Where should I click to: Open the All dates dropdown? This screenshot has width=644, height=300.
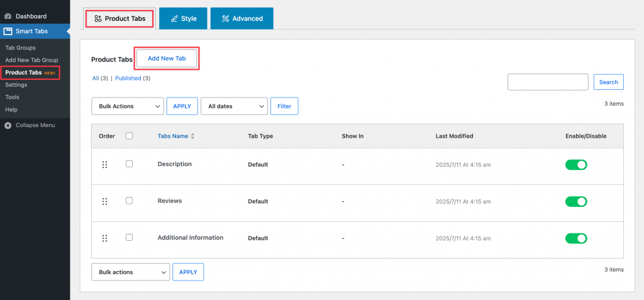pos(234,106)
